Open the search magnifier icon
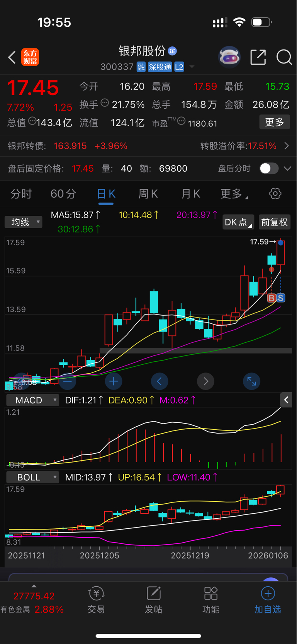Image resolution: width=297 pixels, height=644 pixels. [x=284, y=57]
